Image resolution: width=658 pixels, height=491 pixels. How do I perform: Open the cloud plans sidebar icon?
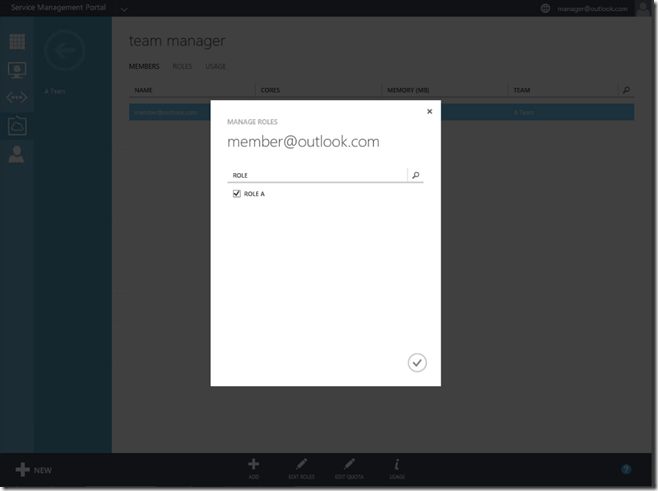pyautogui.click(x=17, y=126)
